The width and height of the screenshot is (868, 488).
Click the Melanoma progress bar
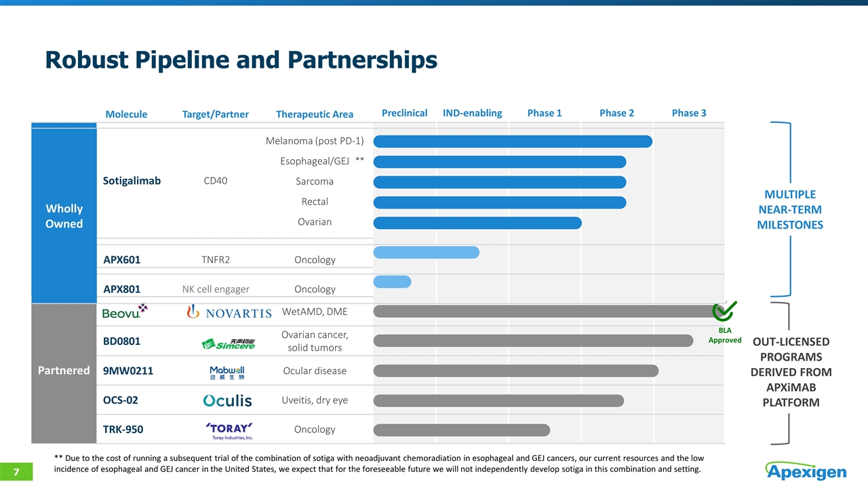pos(513,141)
